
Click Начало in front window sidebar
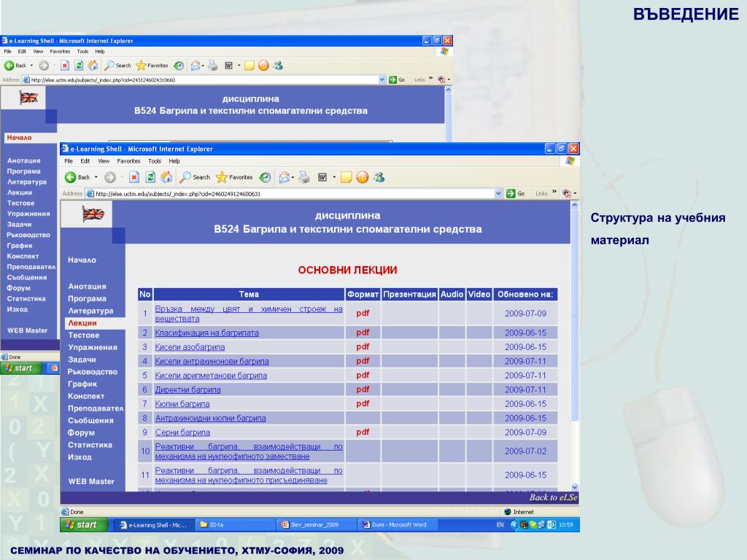tap(82, 260)
